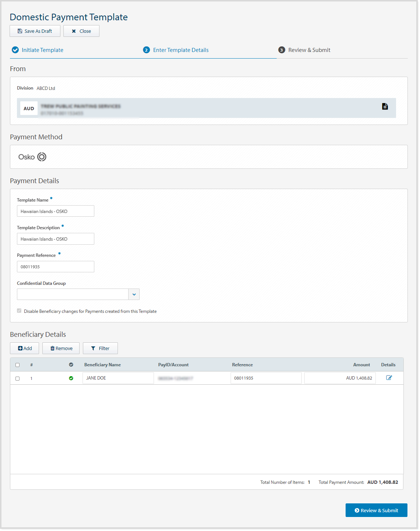Close the payment template form
Screen dimensions: 420x531
[81, 31]
